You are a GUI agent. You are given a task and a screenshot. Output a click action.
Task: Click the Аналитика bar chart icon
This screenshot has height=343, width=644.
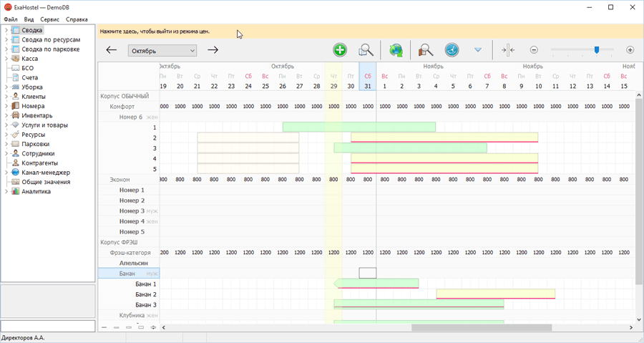coord(16,191)
